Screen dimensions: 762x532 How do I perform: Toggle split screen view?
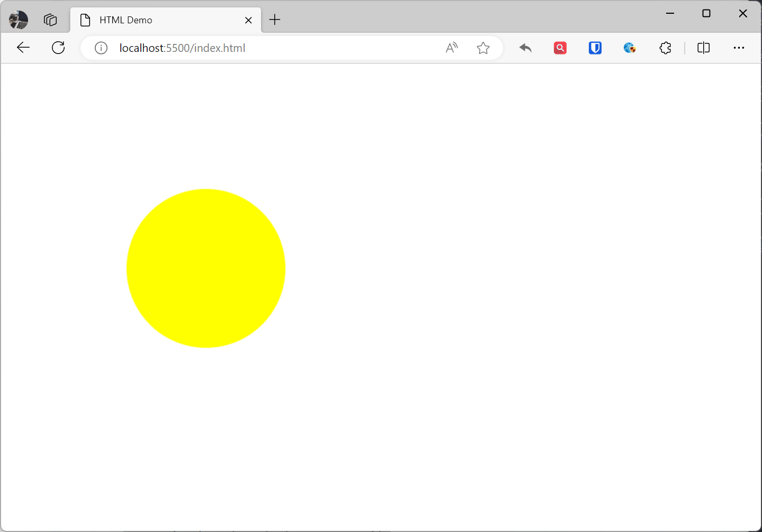[703, 48]
